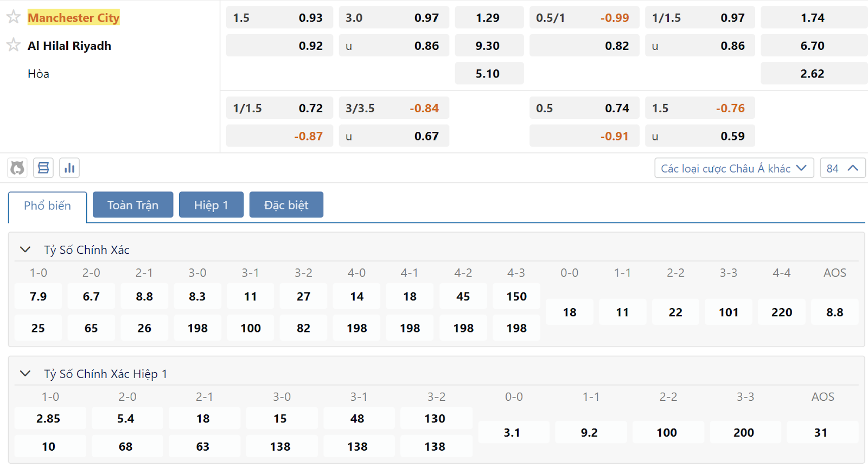Screen dimensions: 868x467
Task: Pick correct score 4-3 home odds 150
Action: pyautogui.click(x=516, y=296)
